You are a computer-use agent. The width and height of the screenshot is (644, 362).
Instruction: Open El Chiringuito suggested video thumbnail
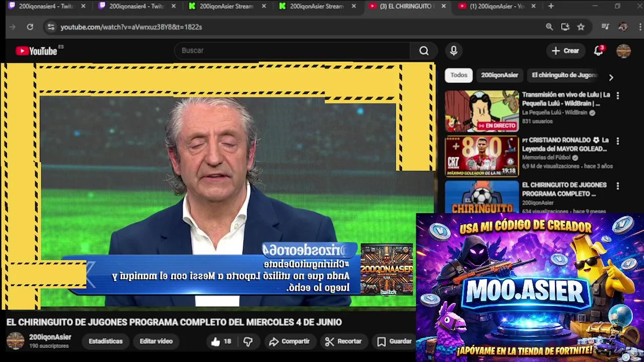click(481, 197)
